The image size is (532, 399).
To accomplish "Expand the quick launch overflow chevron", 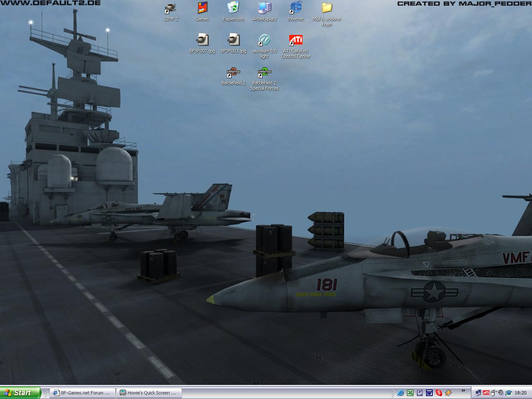I will point(463,391).
